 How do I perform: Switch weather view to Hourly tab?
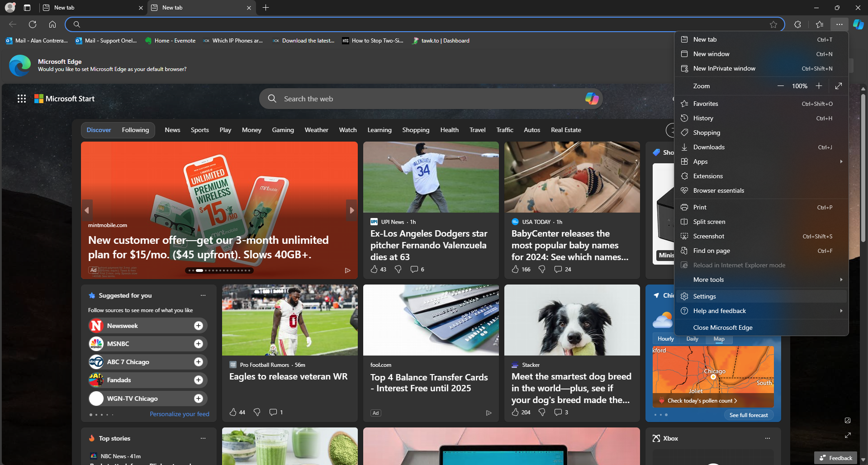665,339
